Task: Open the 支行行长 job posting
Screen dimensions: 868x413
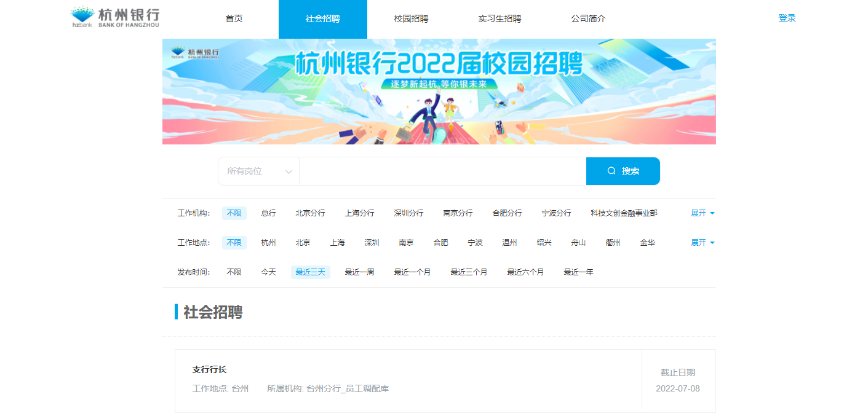Action: (209, 369)
